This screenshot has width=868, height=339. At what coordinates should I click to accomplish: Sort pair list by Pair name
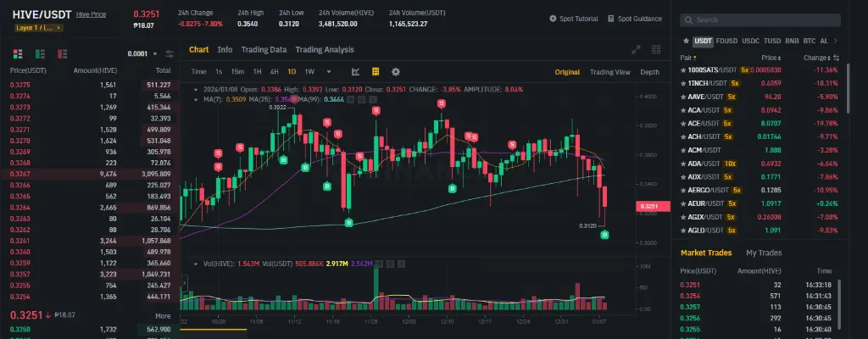(688, 58)
